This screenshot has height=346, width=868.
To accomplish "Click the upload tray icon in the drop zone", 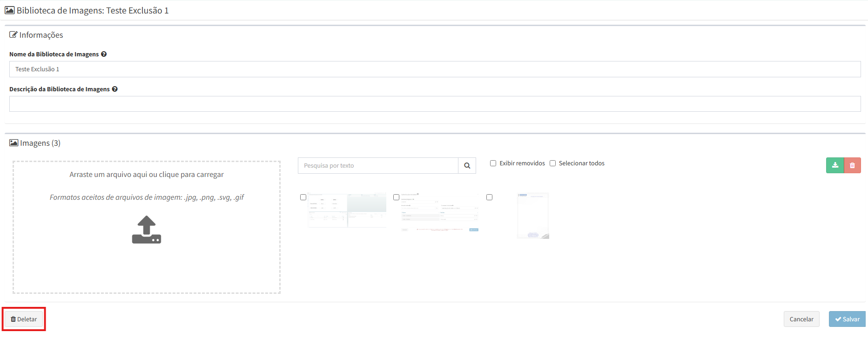I will click(x=147, y=230).
